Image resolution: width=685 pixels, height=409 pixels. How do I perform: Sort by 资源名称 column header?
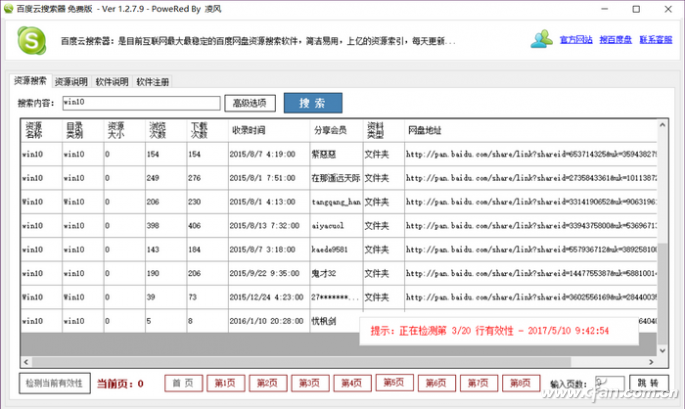(x=41, y=130)
